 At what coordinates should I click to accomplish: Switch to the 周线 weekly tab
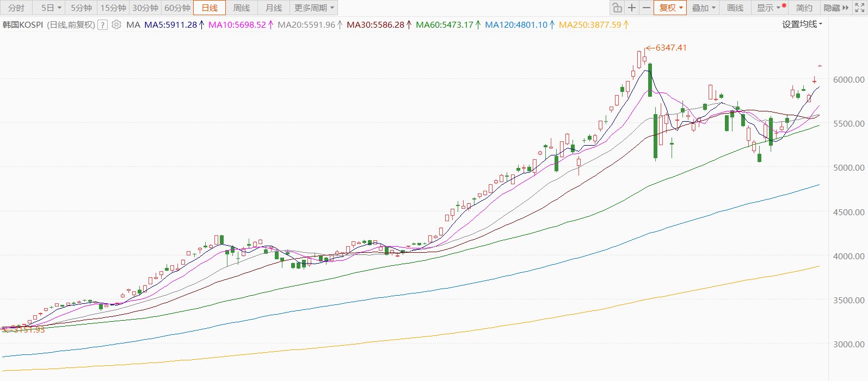(242, 8)
